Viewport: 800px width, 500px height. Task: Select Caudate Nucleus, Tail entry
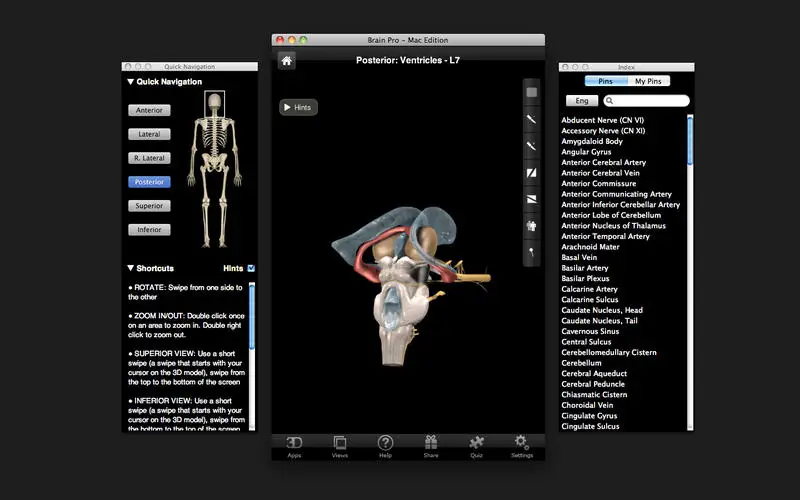[599, 321]
